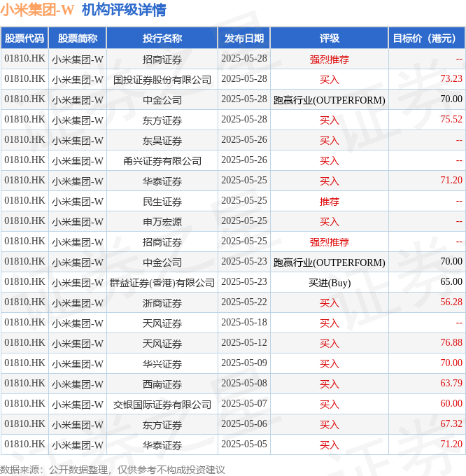466x476 pixels.
Task: Select the date 2025-05-05
Action: 244,444
